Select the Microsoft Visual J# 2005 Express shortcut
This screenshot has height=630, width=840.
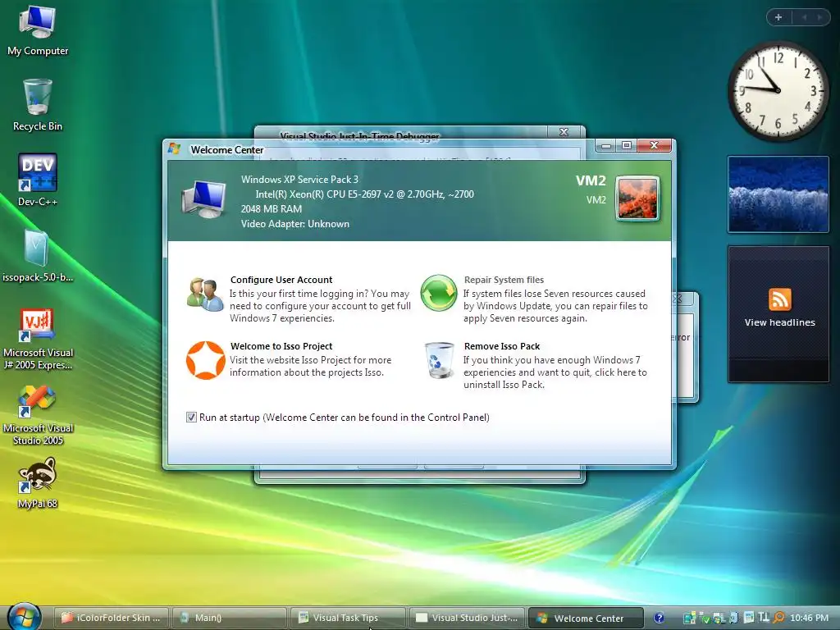click(x=38, y=338)
